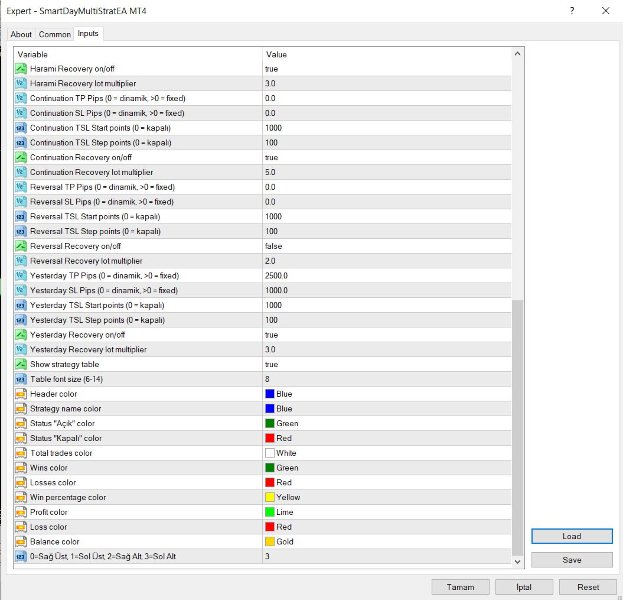
Task: Click the lime swatch for Profit color
Action: 270,512
